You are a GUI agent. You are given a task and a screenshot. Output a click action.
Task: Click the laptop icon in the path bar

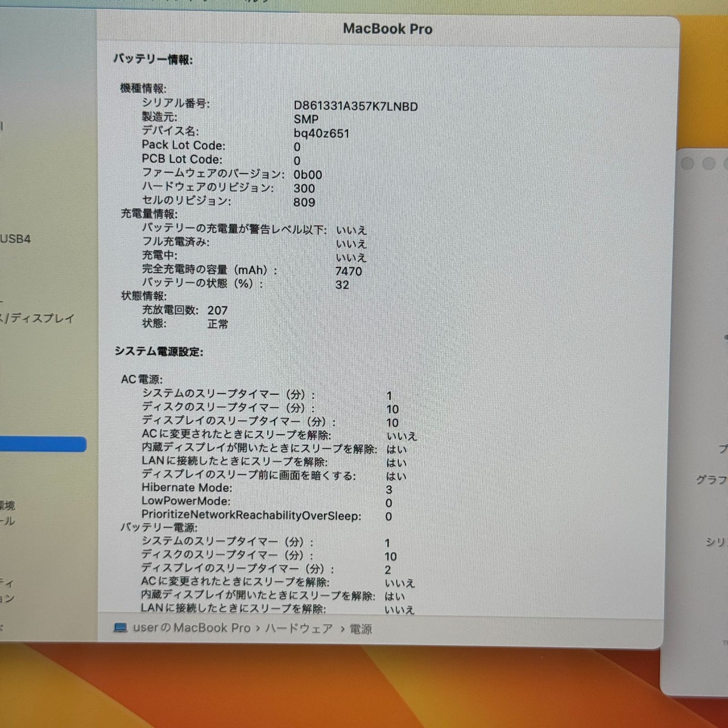[x=120, y=628]
